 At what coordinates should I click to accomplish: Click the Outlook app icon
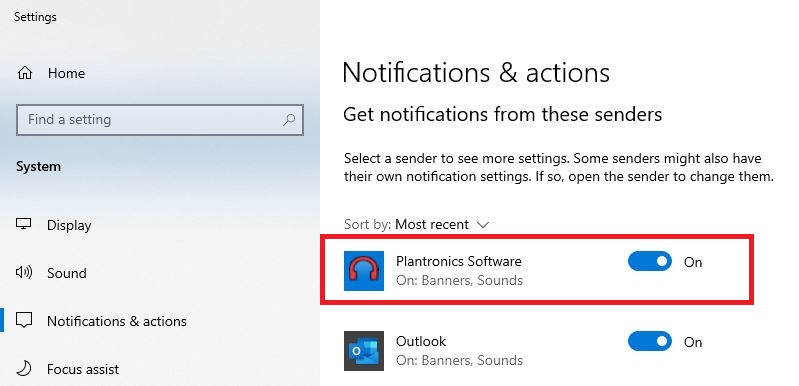click(364, 351)
